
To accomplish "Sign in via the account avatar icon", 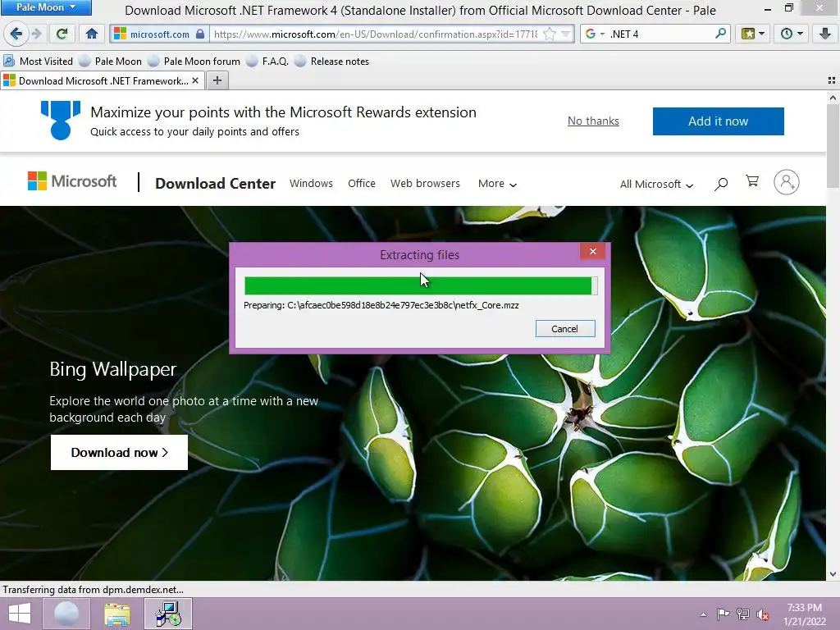I will [x=787, y=182].
